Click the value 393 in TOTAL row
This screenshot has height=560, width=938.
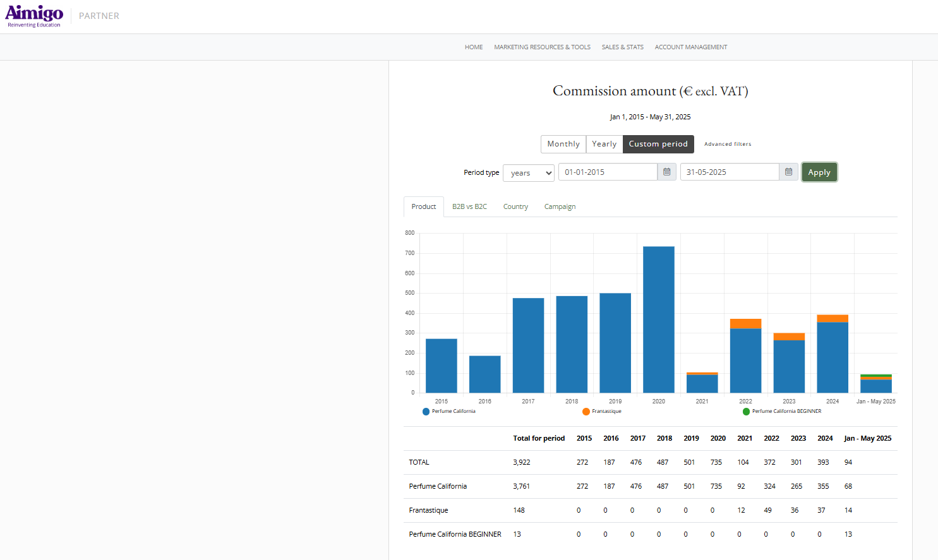tap(823, 462)
